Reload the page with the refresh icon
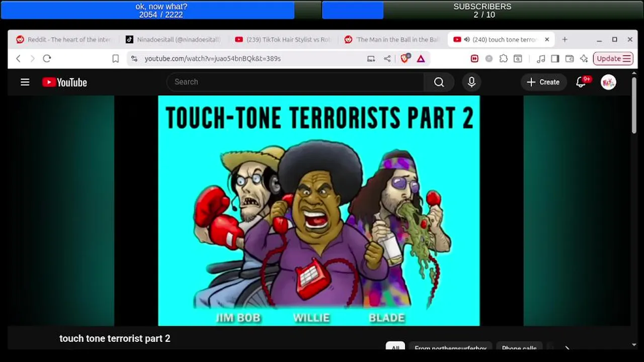This screenshot has width=644, height=362. pyautogui.click(x=47, y=58)
